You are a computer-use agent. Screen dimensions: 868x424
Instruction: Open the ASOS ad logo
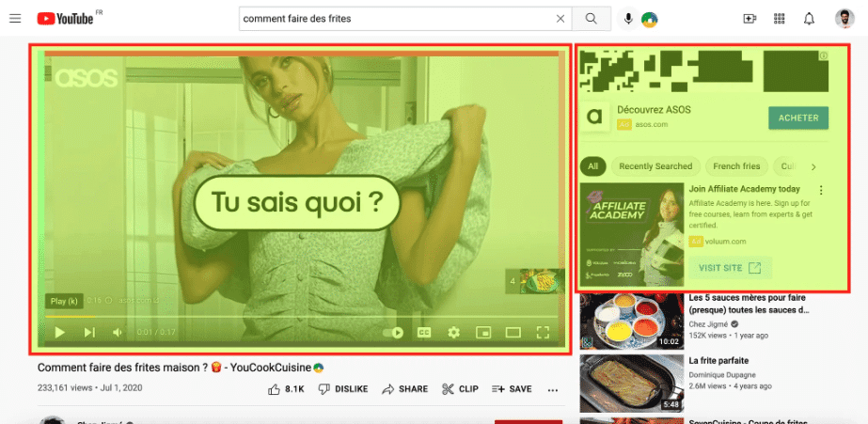[594, 117]
